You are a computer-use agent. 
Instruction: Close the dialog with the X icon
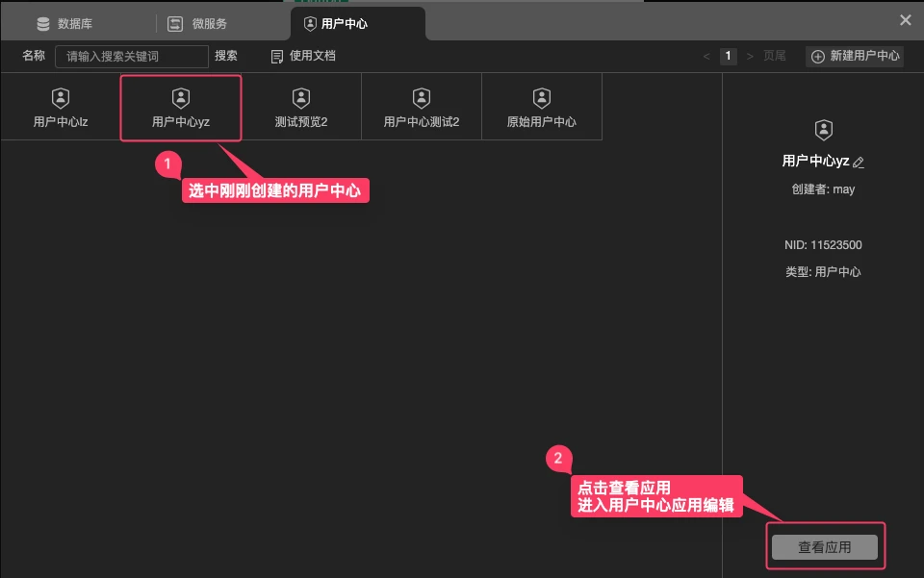point(905,20)
